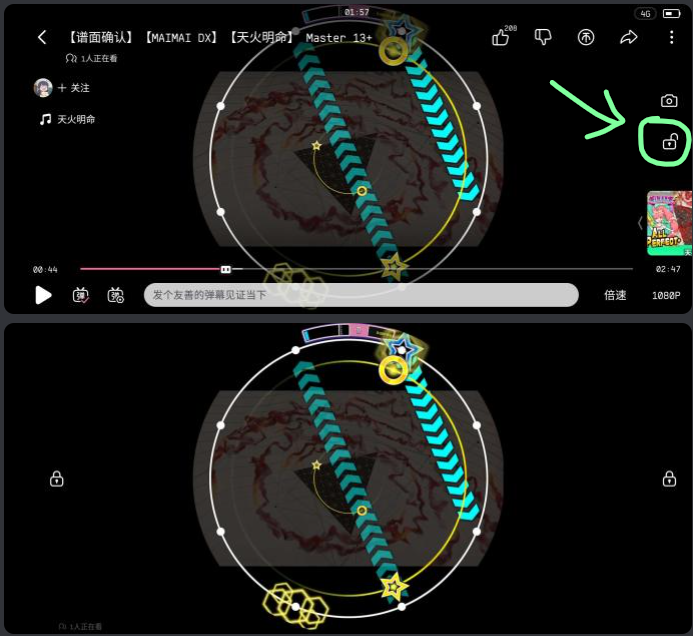The width and height of the screenshot is (693, 636).
Task: Unlock screen using left lock in lower player
Action: [x=56, y=479]
